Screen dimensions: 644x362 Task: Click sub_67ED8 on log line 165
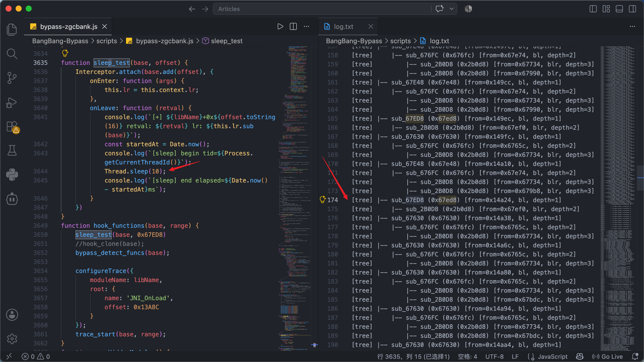click(408, 118)
